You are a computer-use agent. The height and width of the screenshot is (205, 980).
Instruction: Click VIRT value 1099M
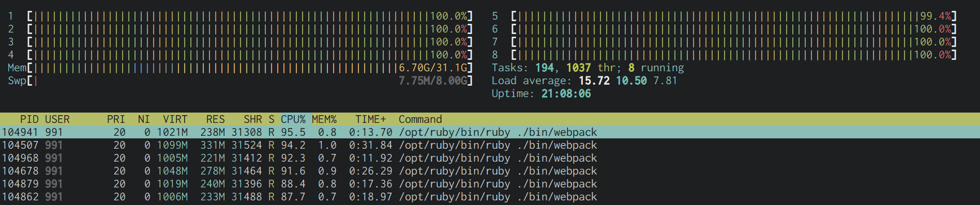click(x=172, y=145)
